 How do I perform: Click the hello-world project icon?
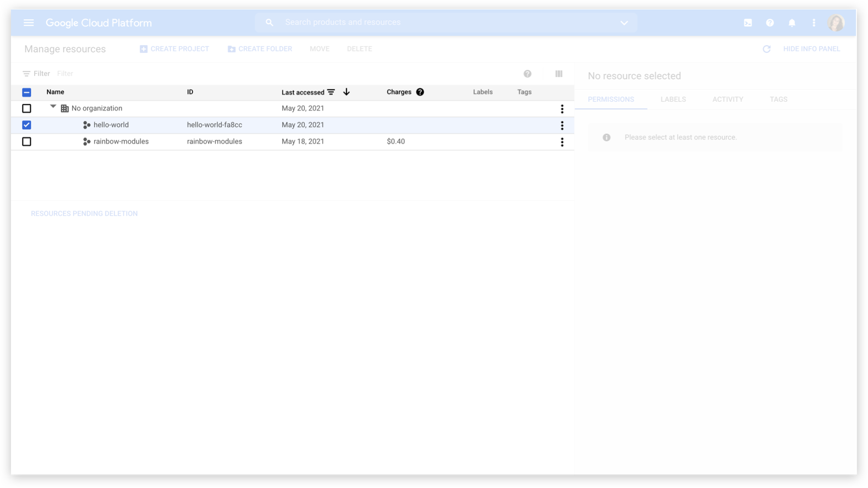pyautogui.click(x=86, y=125)
